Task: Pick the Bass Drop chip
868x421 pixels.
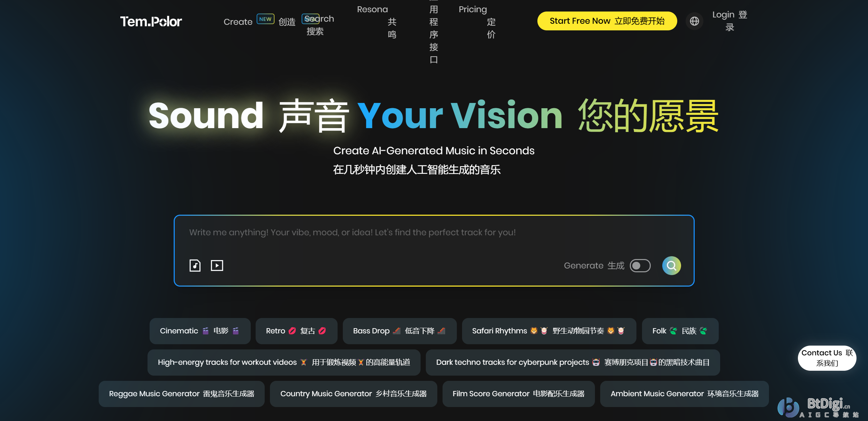Action: (x=399, y=331)
